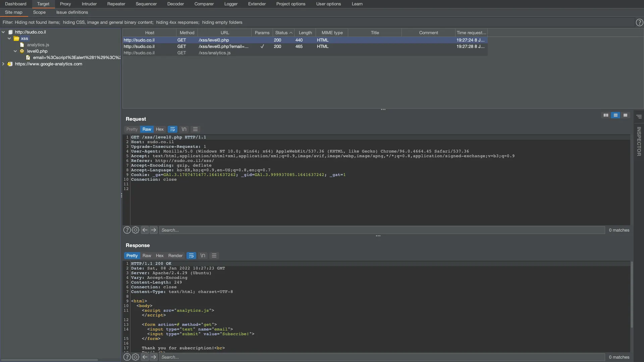Collapse the level0.php tree node
Screen dimensions: 644x362
click(15, 51)
